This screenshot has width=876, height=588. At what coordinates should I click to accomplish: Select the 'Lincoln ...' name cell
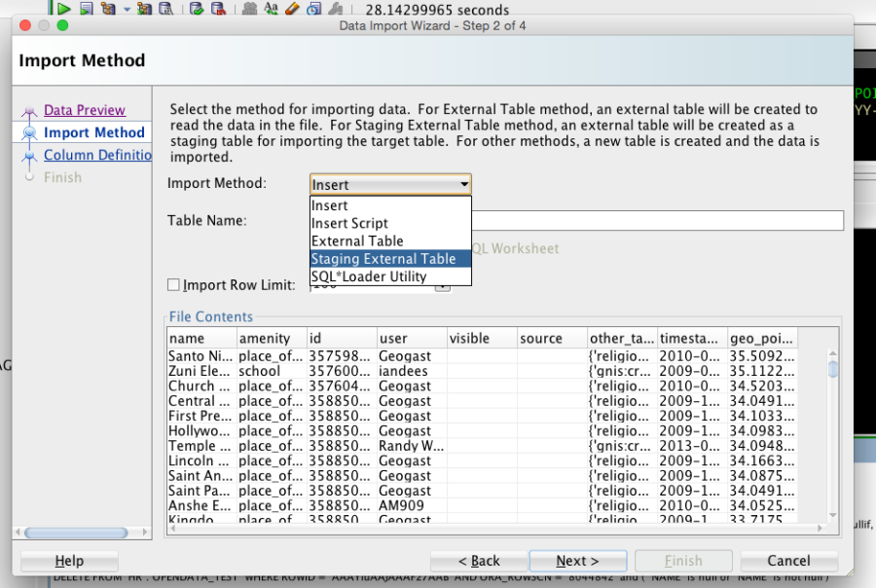[201, 461]
